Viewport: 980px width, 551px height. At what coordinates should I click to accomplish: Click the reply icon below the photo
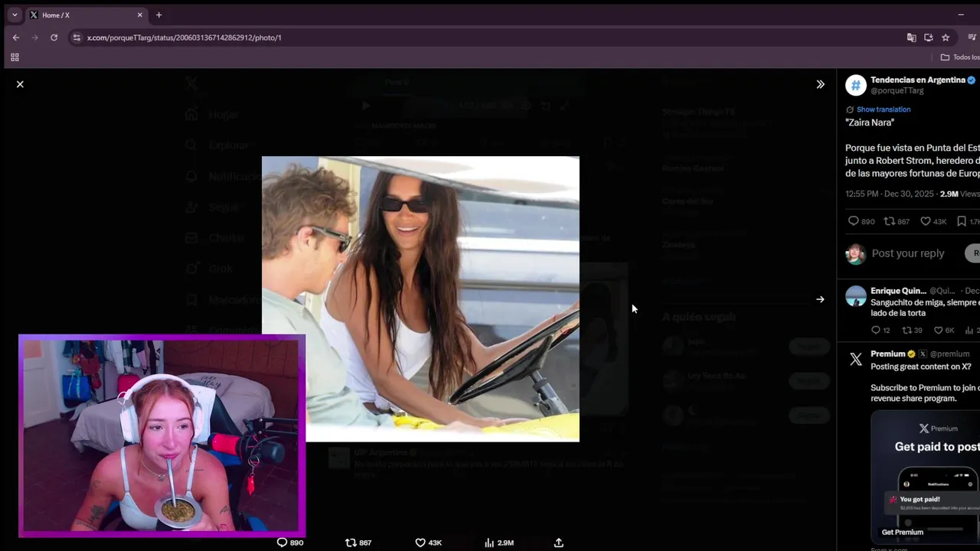click(282, 543)
